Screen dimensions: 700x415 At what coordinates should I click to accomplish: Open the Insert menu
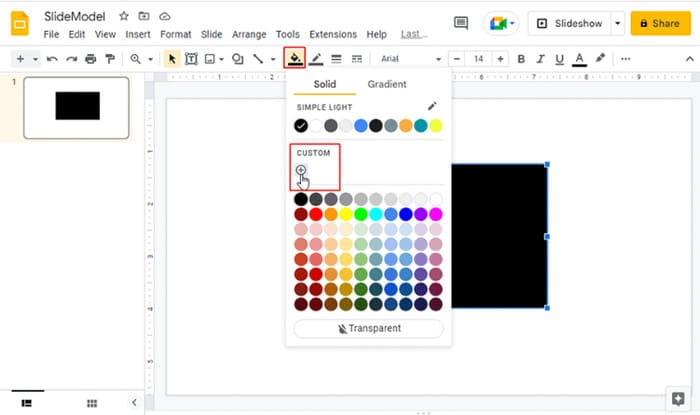[x=138, y=34]
